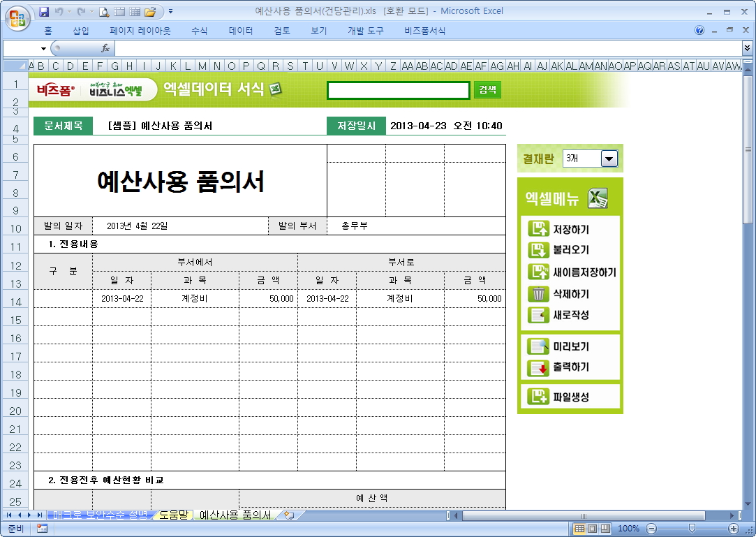Click the 저장하기 button label
This screenshot has width=756, height=537.
pos(571,229)
